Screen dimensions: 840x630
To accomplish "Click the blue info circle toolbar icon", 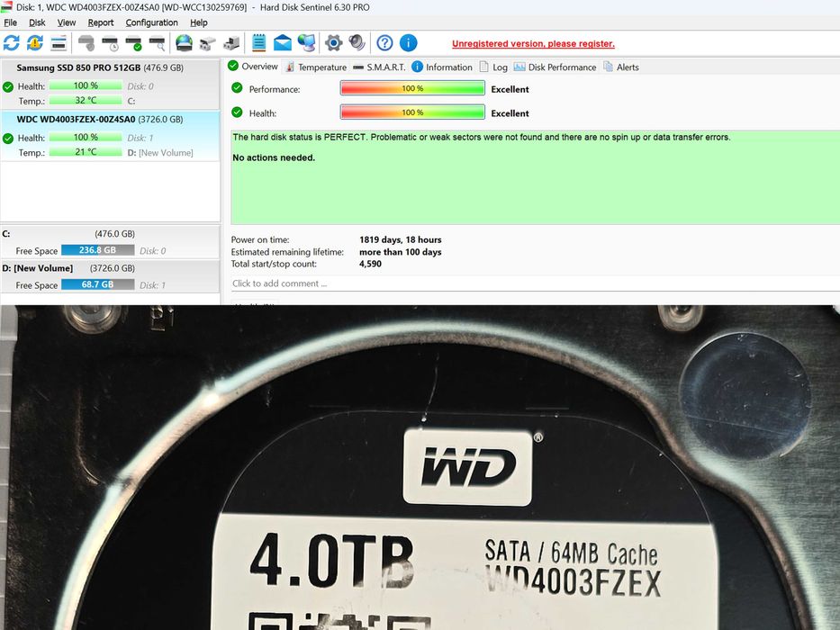I will point(408,43).
